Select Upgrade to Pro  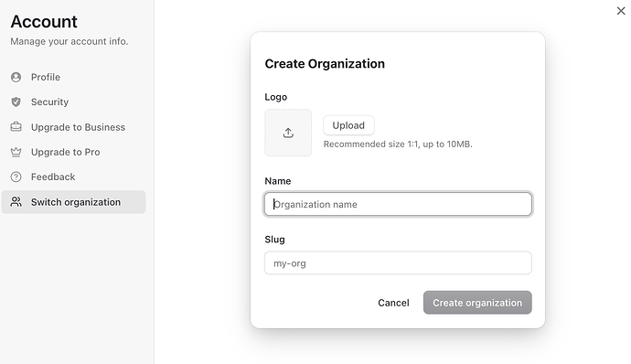(74, 152)
